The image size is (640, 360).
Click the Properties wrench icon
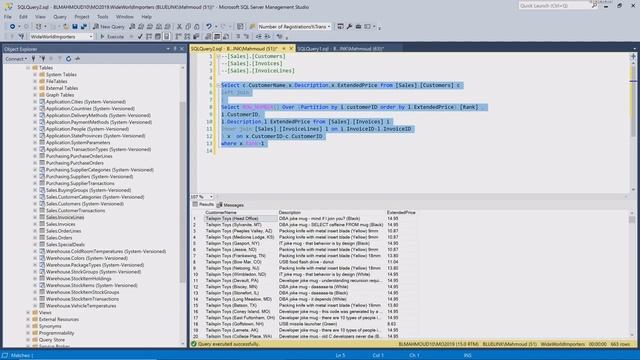(x=349, y=27)
